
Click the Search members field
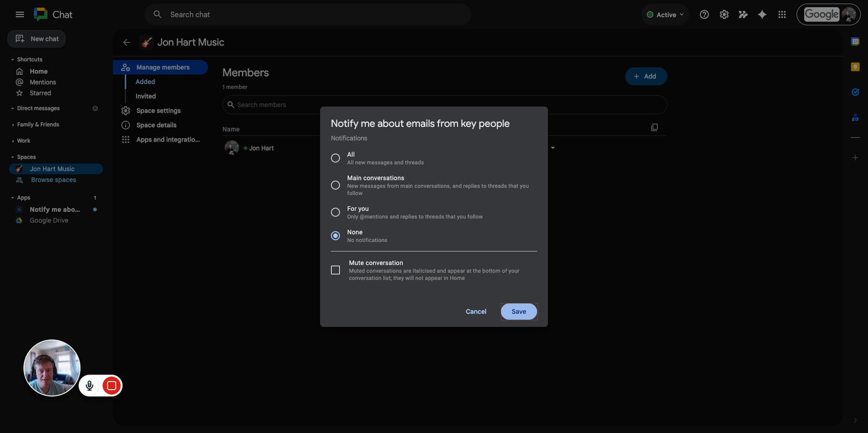click(x=444, y=105)
